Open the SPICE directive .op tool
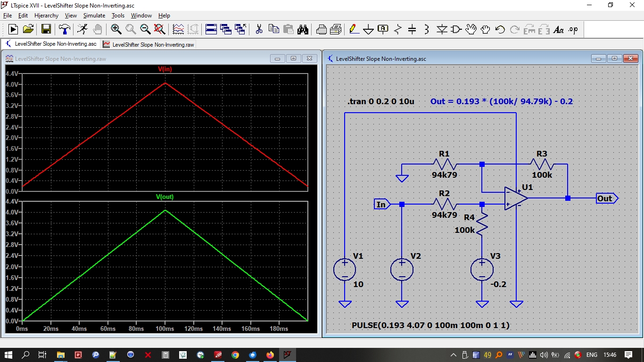Screen dimensions: 644x362 click(x=573, y=30)
